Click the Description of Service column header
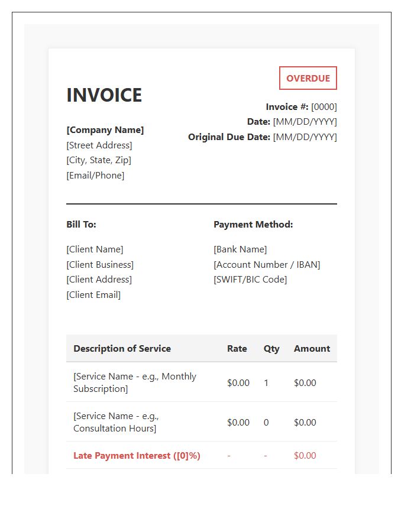 [122, 349]
